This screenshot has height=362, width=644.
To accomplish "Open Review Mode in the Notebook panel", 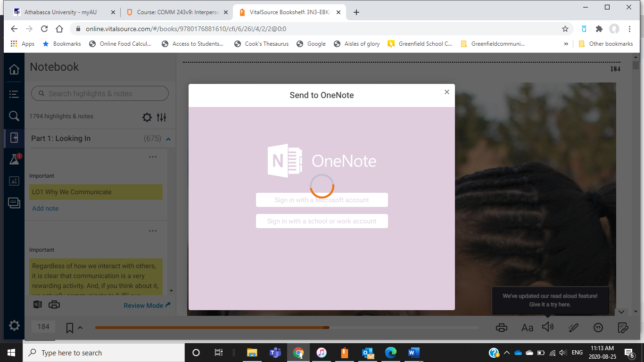I will click(144, 305).
